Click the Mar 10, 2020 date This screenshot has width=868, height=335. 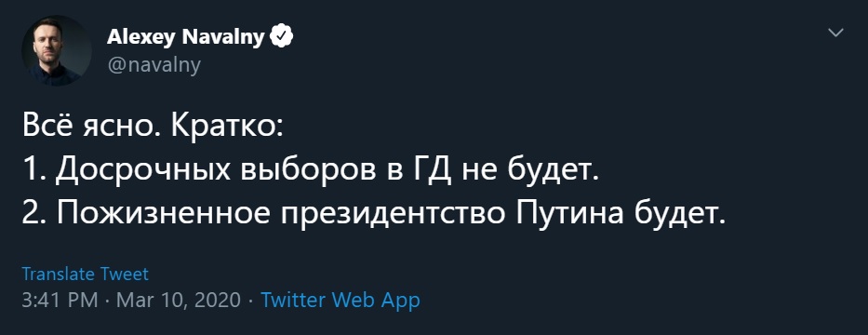click(x=179, y=301)
